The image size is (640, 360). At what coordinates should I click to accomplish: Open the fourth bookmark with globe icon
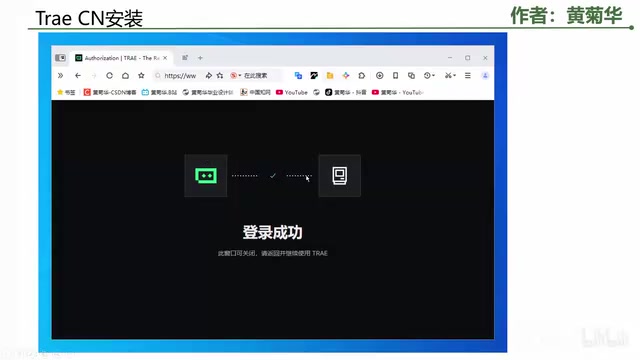208,93
